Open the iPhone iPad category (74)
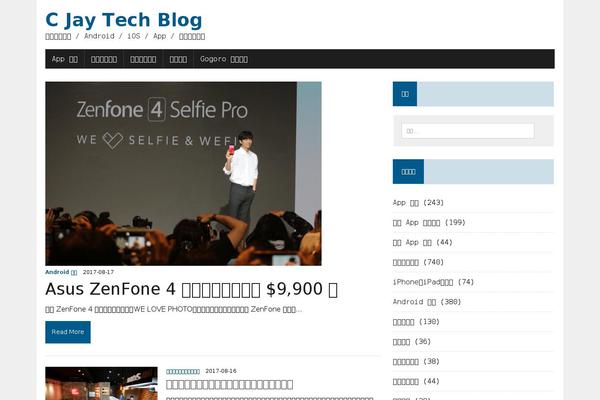The image size is (600, 400). coord(433,282)
